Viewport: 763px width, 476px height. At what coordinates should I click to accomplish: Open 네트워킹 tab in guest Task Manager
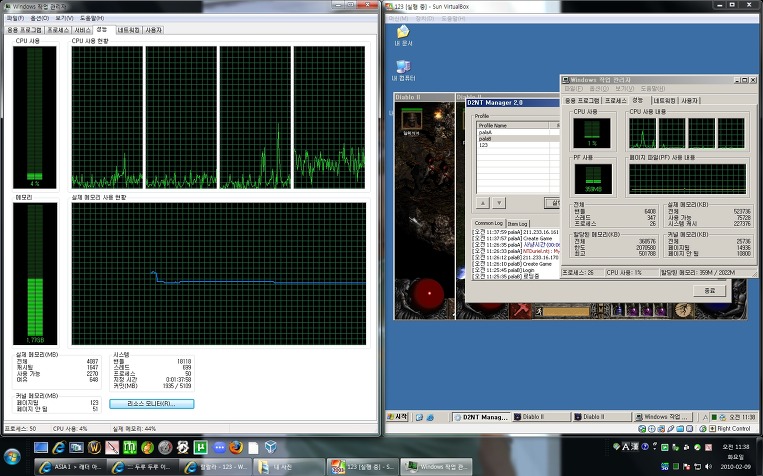[664, 101]
